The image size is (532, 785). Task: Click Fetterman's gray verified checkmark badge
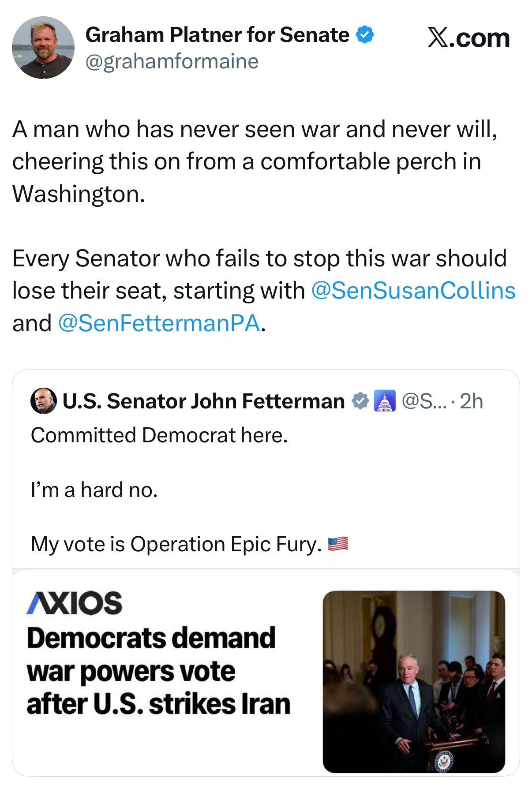click(x=360, y=401)
